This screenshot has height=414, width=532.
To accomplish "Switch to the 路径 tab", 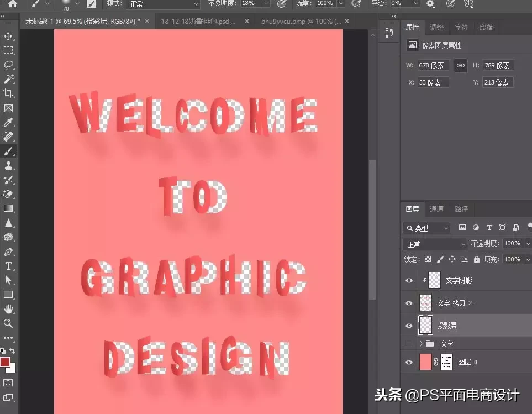I will tap(461, 209).
